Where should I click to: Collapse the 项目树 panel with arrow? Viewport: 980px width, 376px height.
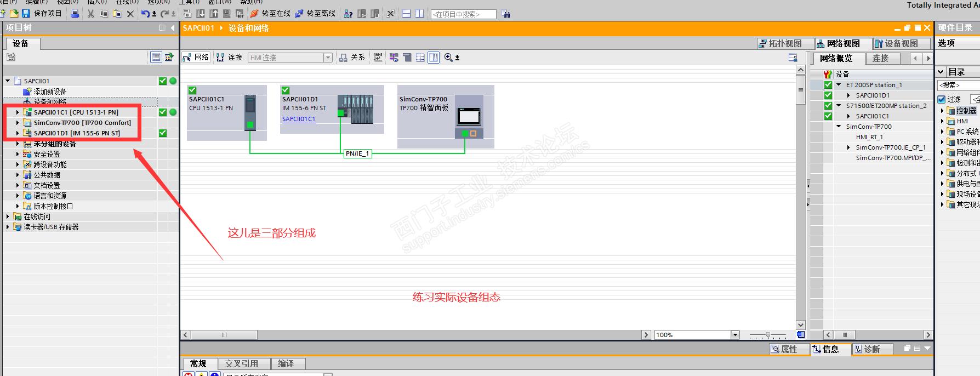coord(173,28)
